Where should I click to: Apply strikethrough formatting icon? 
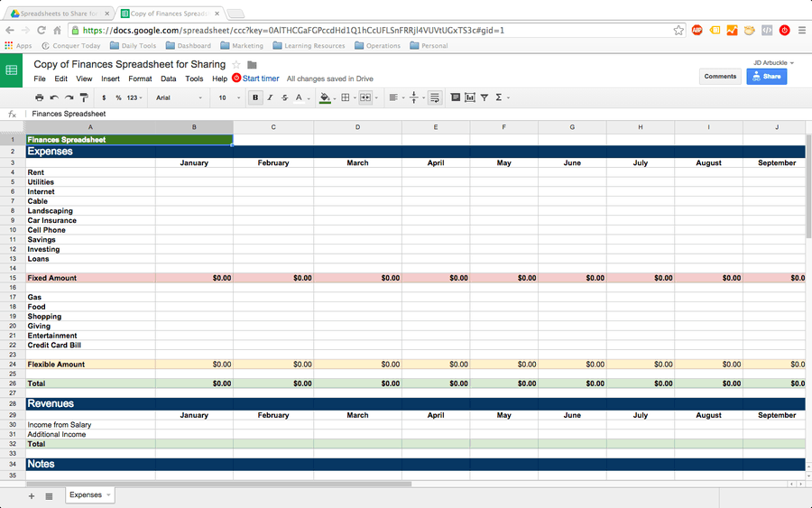pyautogui.click(x=284, y=97)
